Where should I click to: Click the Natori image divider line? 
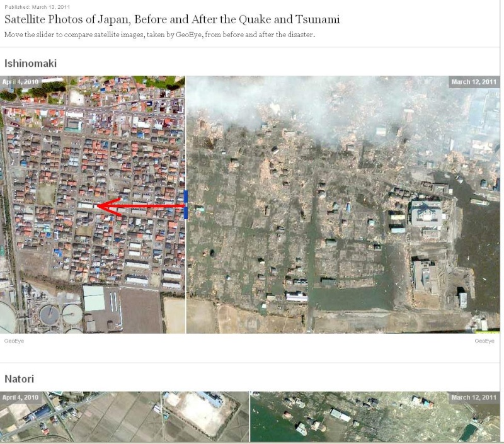point(249,417)
